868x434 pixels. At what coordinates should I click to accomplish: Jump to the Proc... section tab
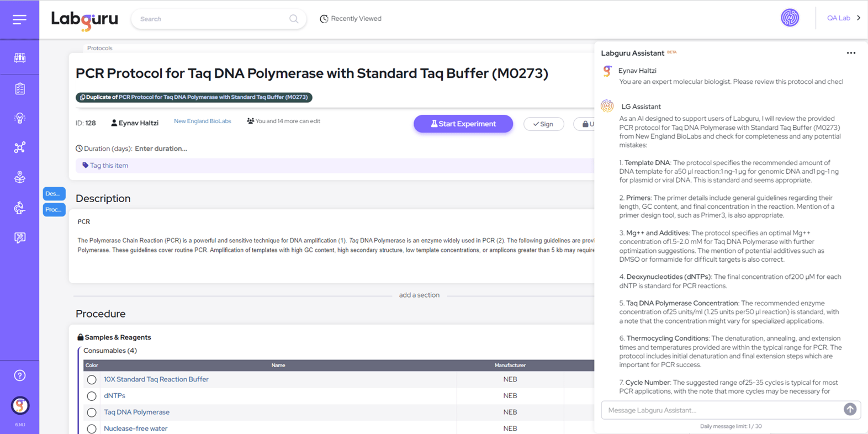[x=54, y=210]
